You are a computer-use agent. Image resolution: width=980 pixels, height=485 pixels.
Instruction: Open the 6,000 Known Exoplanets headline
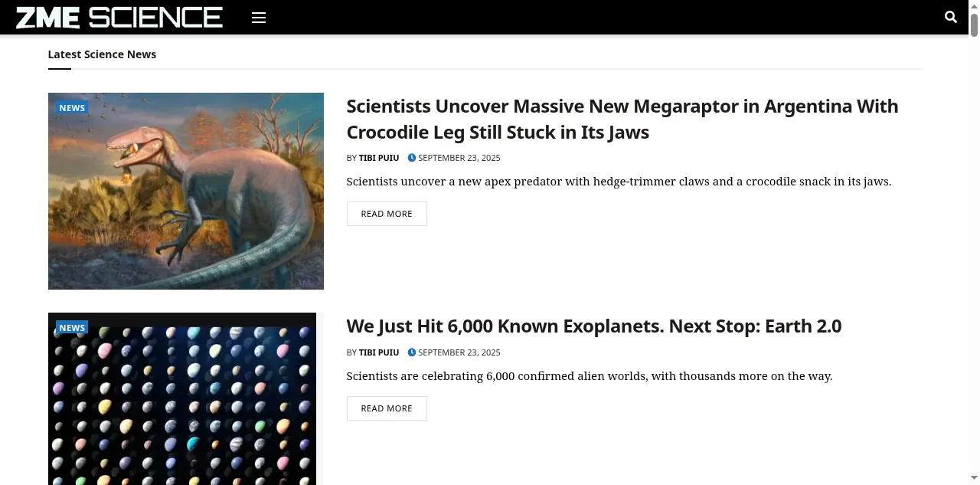pos(594,326)
